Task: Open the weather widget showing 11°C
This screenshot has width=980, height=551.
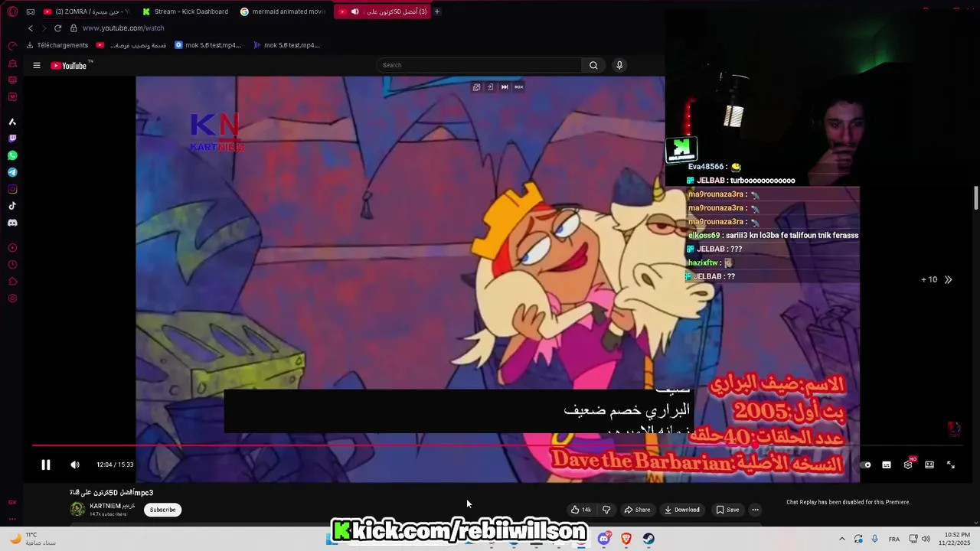Action: [x=32, y=539]
